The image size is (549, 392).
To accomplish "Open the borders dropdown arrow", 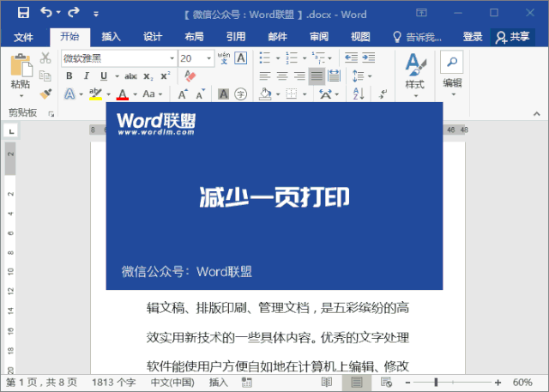I will pos(305,94).
